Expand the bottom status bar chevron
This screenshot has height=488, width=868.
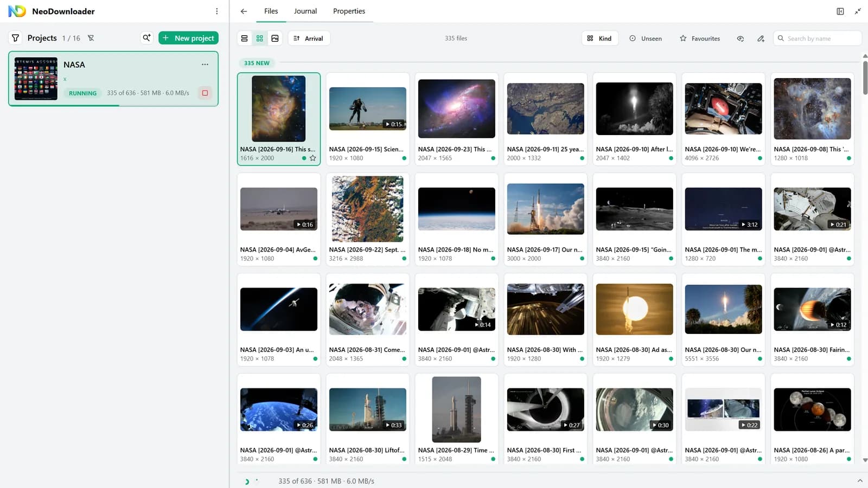point(860,481)
